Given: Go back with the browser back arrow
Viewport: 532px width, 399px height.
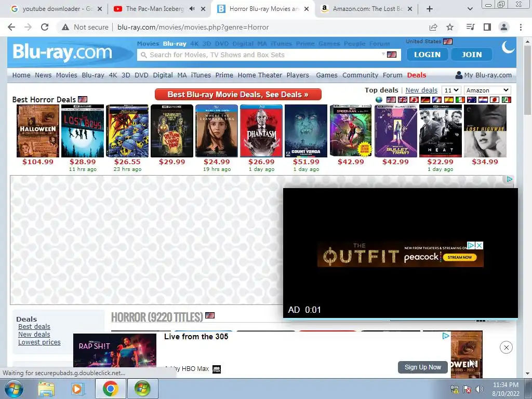Looking at the screenshot, I should pyautogui.click(x=11, y=27).
